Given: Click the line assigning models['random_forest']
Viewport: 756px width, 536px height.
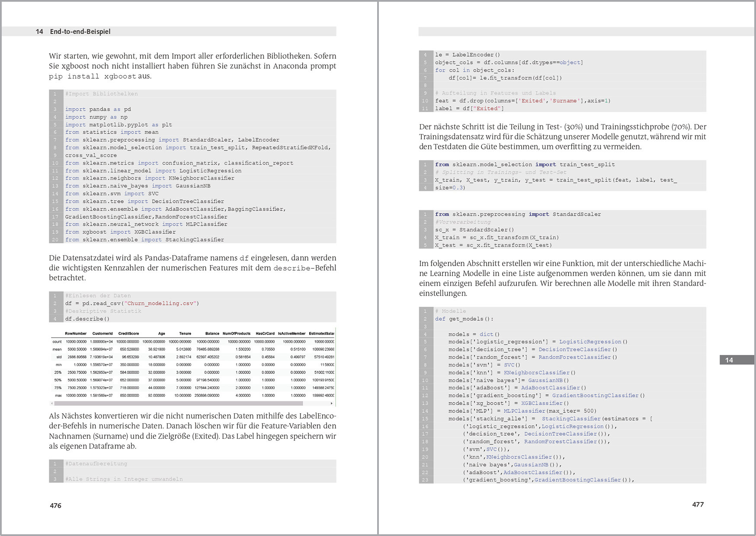Looking at the screenshot, I should 533,357.
